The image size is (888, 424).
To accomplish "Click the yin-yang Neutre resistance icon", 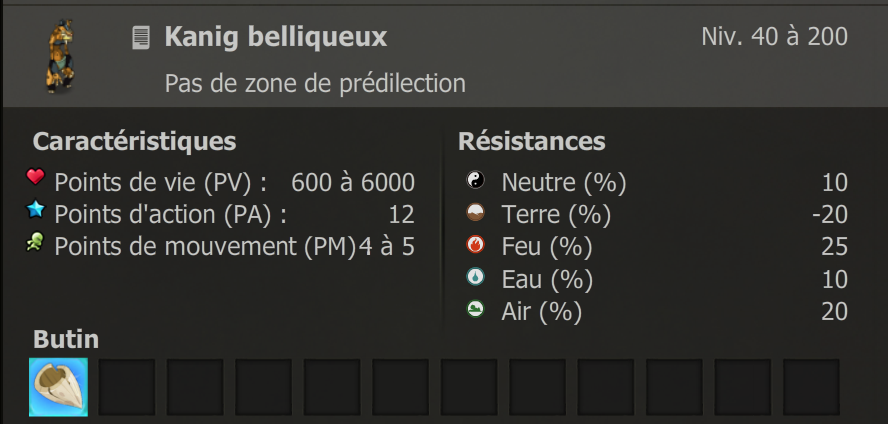I will point(475,181).
